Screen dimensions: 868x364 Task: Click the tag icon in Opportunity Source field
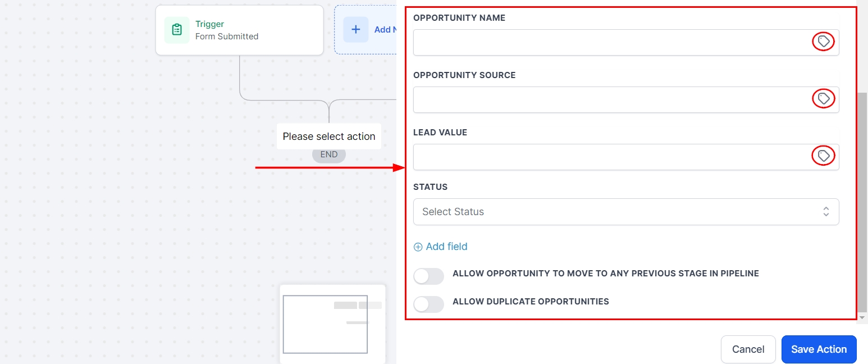[x=824, y=99]
